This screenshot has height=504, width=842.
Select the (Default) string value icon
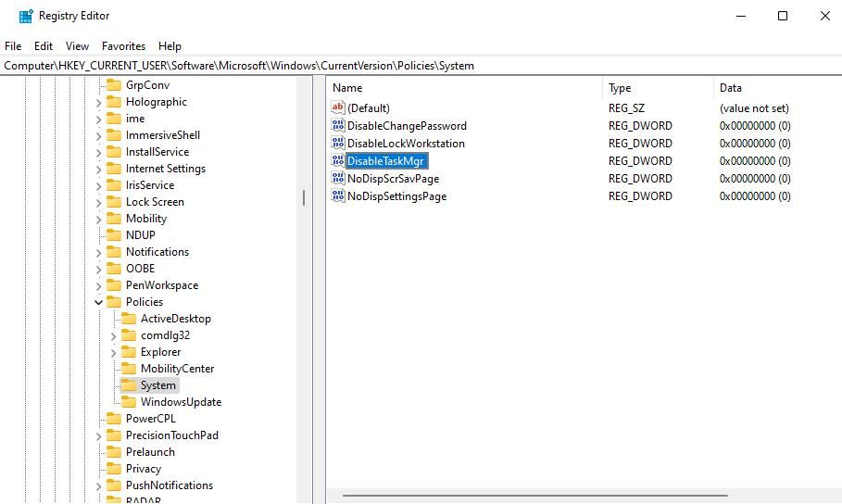click(338, 107)
